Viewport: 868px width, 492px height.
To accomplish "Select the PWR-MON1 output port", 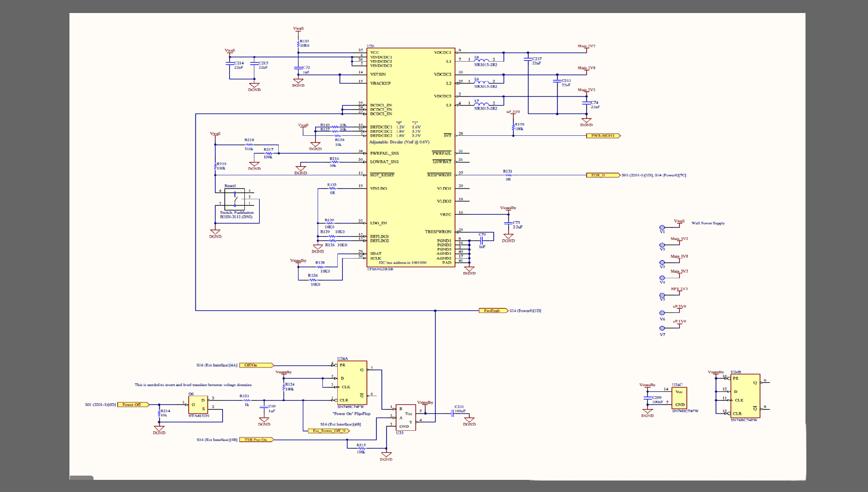I will (x=603, y=136).
